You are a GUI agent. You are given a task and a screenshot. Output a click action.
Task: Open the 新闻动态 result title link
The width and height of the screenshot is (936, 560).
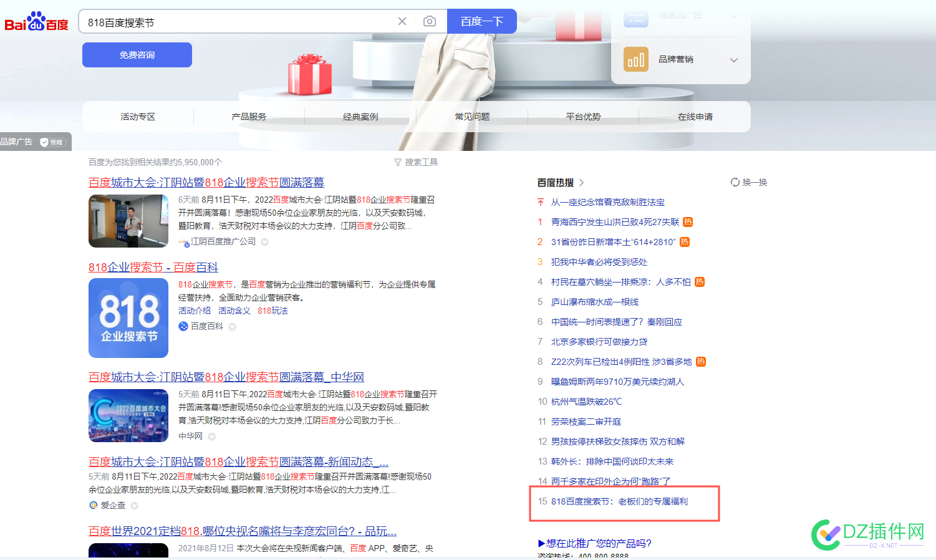pyautogui.click(x=238, y=461)
